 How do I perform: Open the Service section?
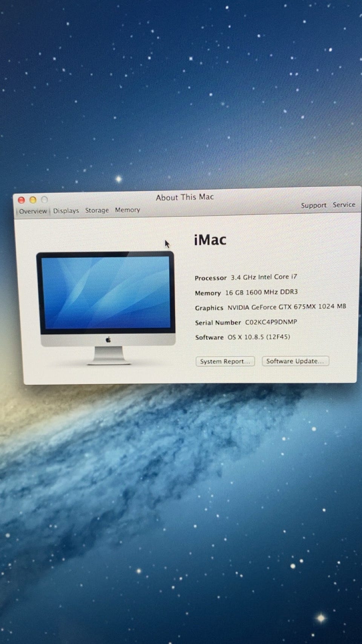tap(344, 204)
